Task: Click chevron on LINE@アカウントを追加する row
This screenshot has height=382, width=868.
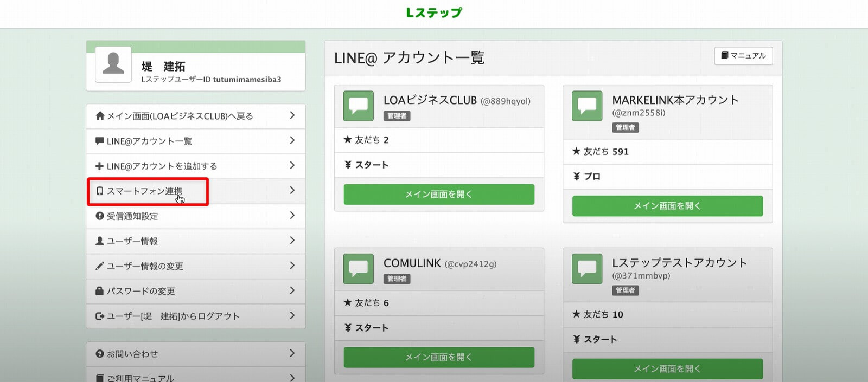Action: tap(292, 165)
